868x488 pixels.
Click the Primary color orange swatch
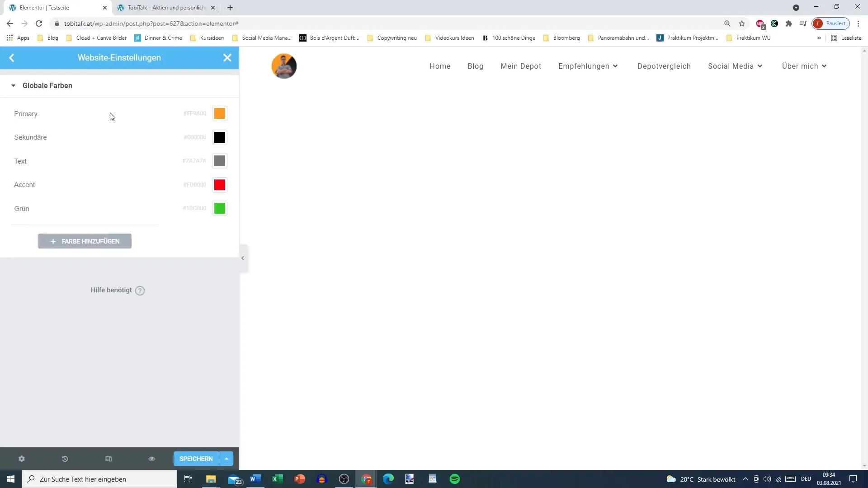[219, 113]
